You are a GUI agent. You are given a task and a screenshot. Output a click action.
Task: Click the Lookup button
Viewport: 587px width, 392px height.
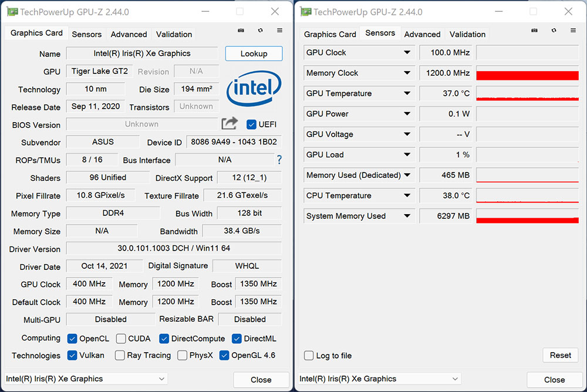[x=254, y=53]
